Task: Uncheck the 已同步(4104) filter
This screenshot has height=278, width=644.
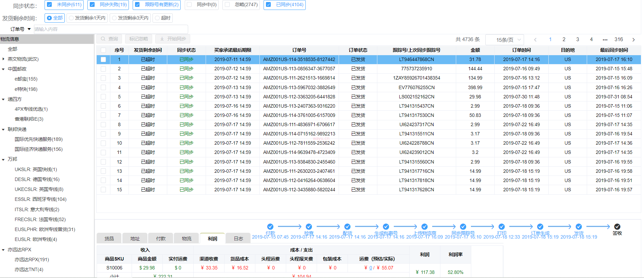Action: [x=268, y=4]
